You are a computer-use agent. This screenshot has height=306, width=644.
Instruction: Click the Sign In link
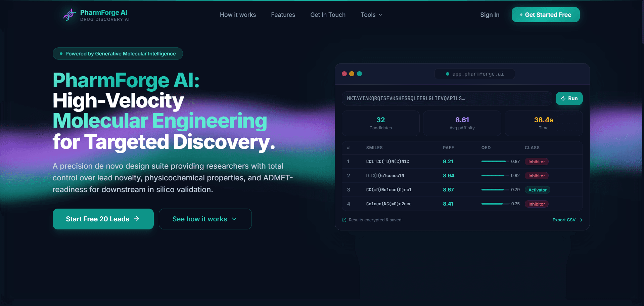(x=490, y=15)
